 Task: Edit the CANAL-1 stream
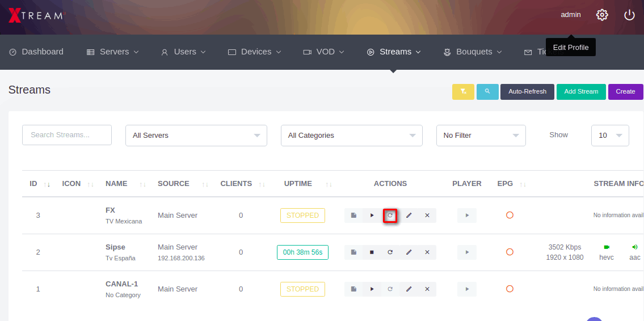pos(409,289)
